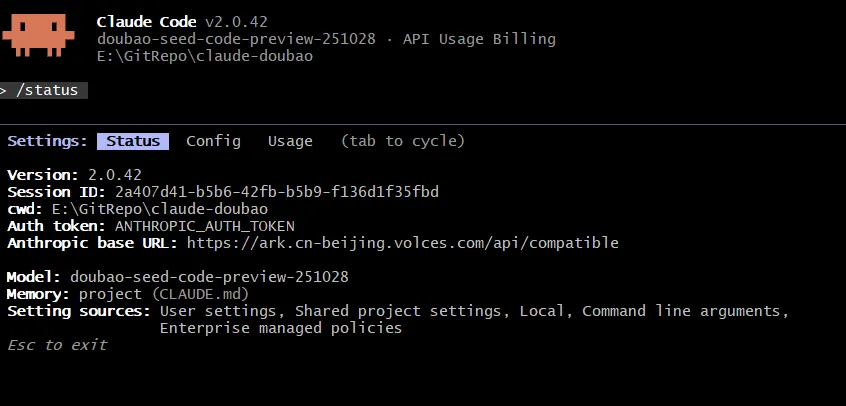Click the ANTHROPIC_AUTH_TOKEN value

[205, 226]
